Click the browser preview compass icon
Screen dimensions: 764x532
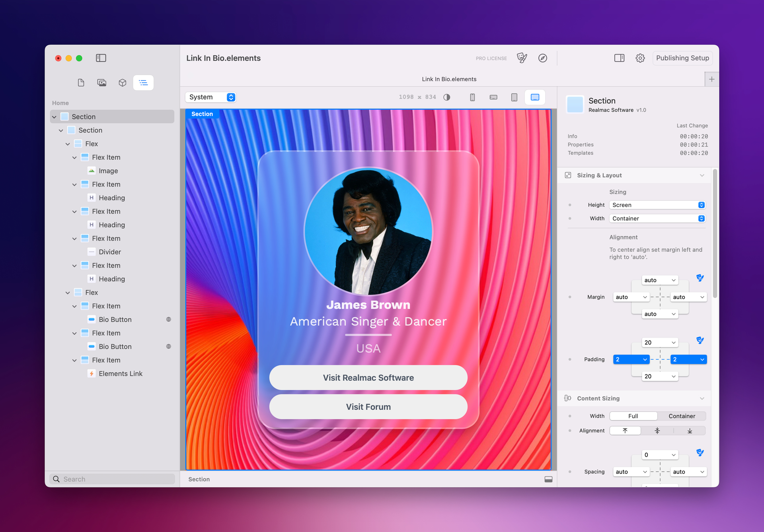tap(543, 58)
